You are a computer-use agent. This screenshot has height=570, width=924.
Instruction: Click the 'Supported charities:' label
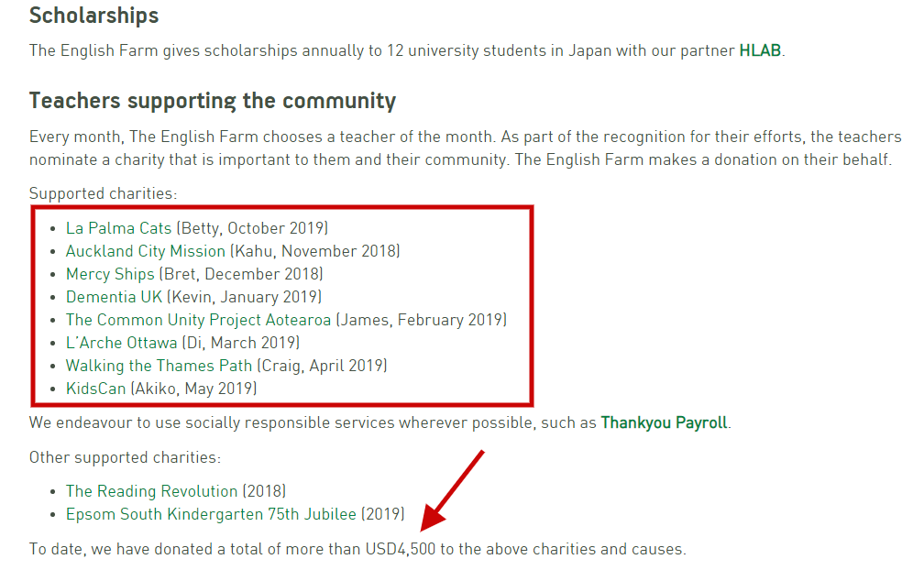coord(103,193)
